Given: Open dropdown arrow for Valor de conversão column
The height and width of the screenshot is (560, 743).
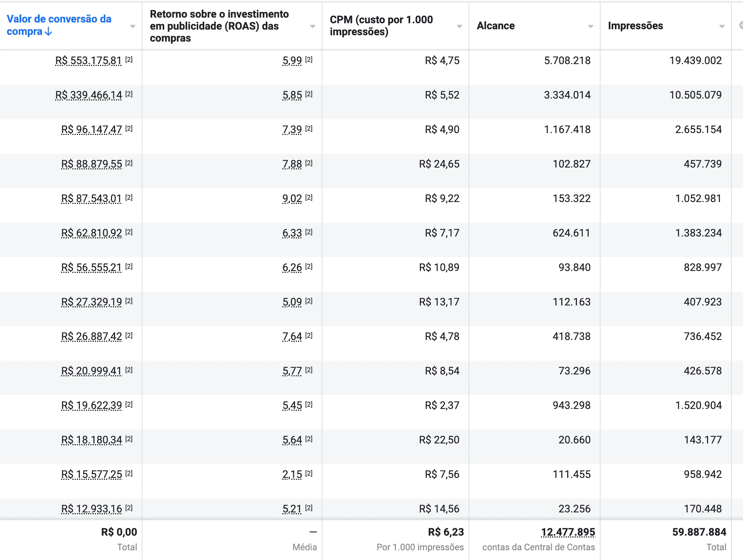Looking at the screenshot, I should (x=132, y=26).
